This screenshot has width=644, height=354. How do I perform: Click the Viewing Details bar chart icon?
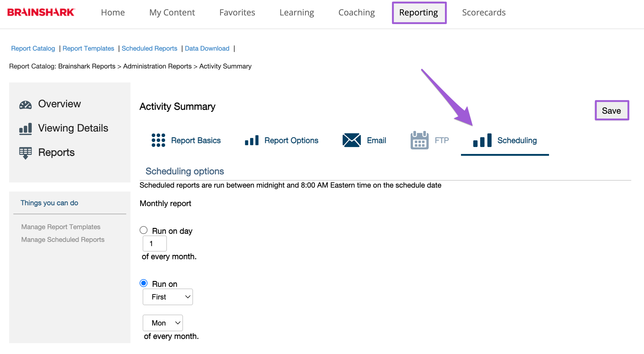pyautogui.click(x=25, y=129)
